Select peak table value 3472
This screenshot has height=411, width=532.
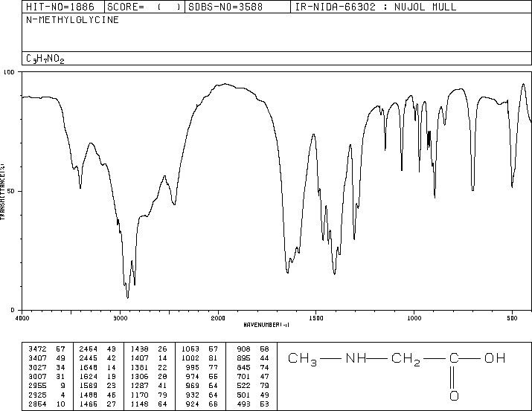tap(37, 349)
